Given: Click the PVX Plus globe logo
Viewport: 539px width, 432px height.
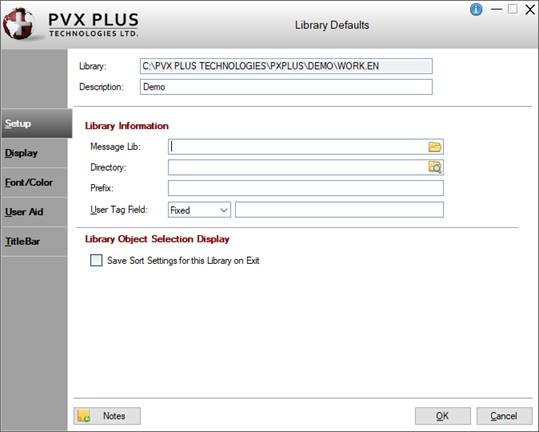Looking at the screenshot, I should pos(19,24).
